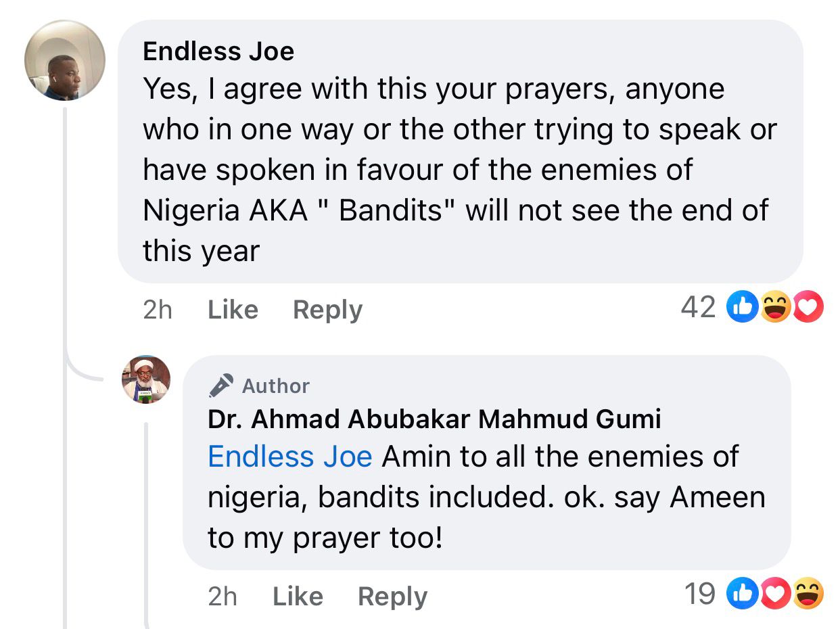Click thumbs-up reaction icon beside 42
The width and height of the screenshot is (840, 629).
click(x=742, y=309)
